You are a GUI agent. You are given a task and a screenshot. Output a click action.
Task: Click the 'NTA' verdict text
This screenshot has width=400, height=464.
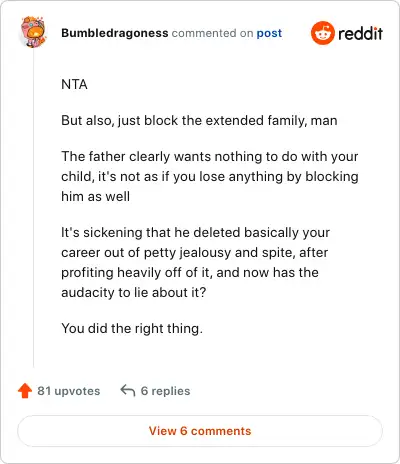(74, 84)
